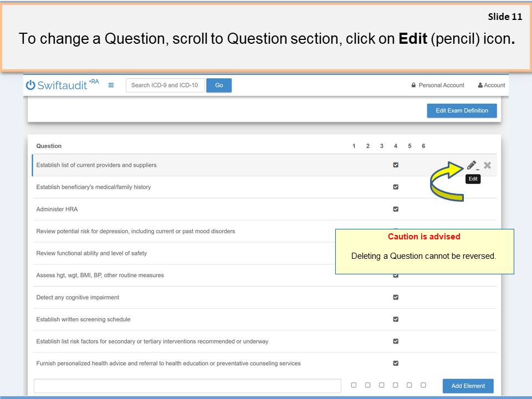Click the new question text input field
Viewport: 532px width, 399px height.
pos(187,386)
